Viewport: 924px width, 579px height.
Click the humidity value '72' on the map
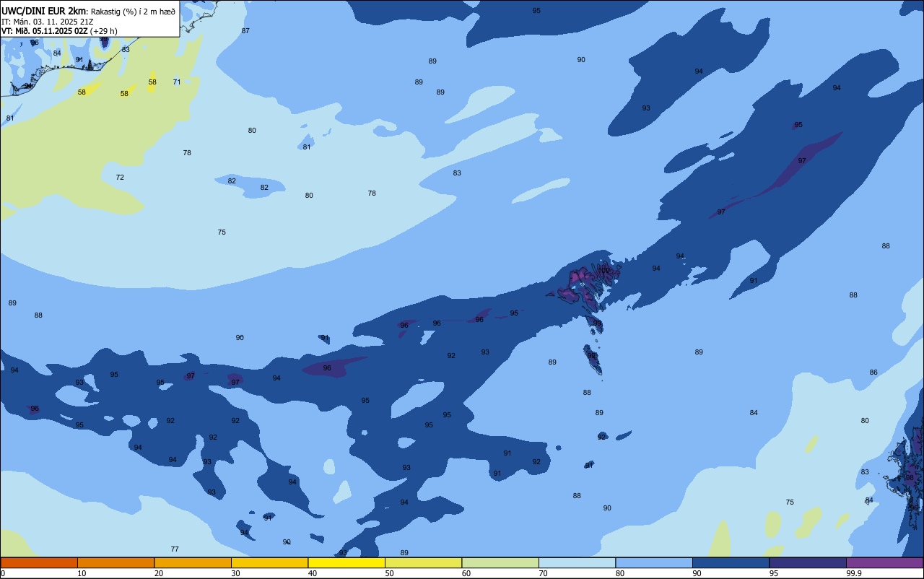(120, 178)
